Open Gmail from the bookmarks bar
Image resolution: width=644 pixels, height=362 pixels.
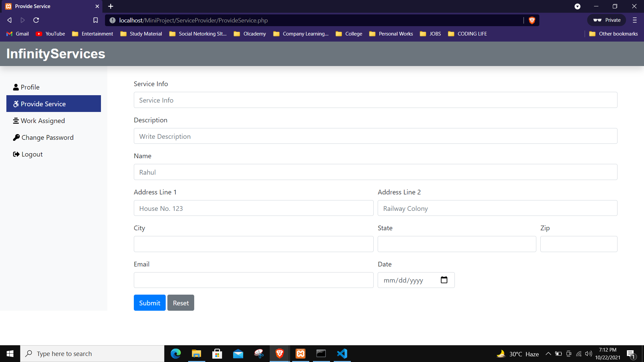point(17,34)
